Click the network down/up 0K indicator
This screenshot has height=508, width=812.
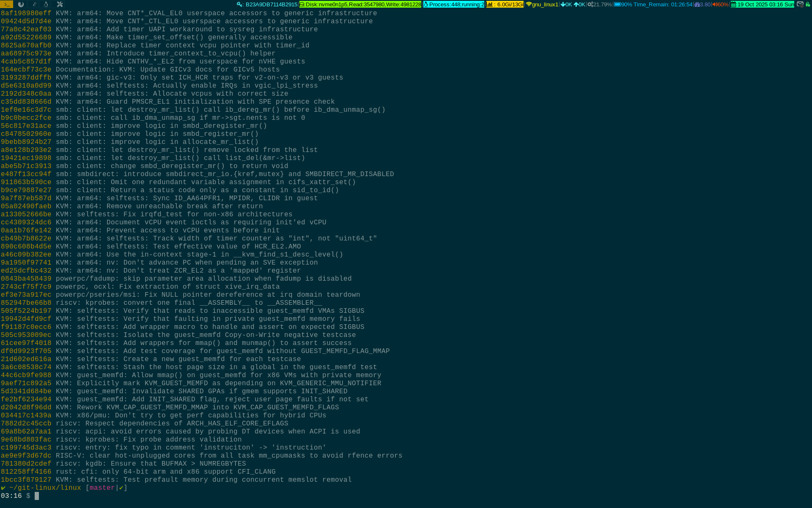(x=573, y=4)
